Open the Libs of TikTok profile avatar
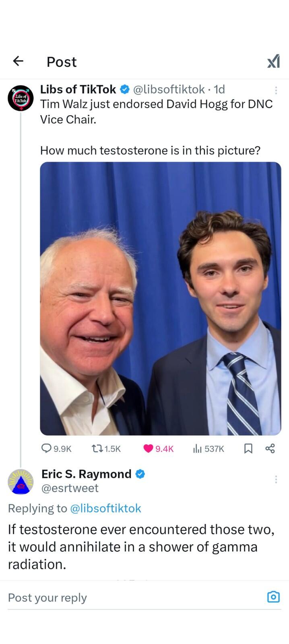This screenshot has height=644, width=289. pos(20,98)
